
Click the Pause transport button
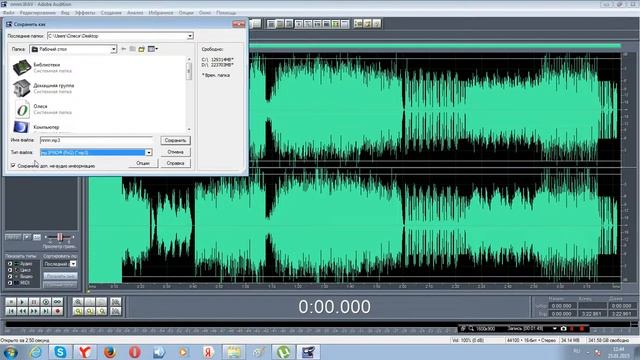[34, 302]
